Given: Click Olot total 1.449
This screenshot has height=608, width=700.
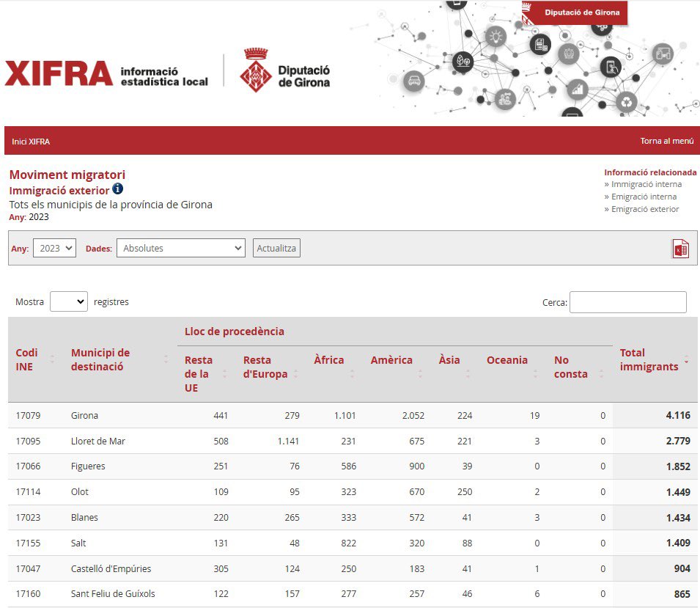Looking at the screenshot, I should point(678,492).
